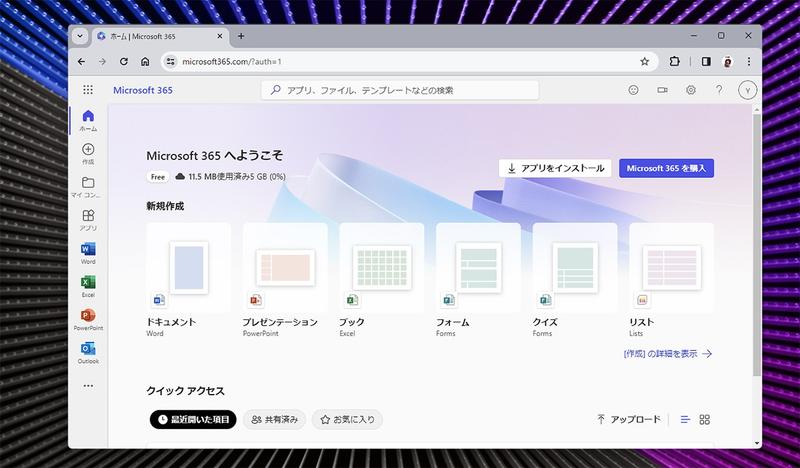
Task: Open help question mark icon
Action: coord(719,90)
